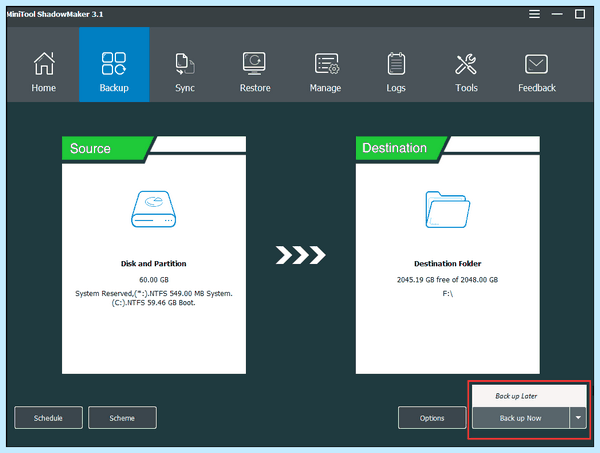Viewport: 600px width, 453px height.
Task: Open the hamburger menu in title bar
Action: pyautogui.click(x=534, y=14)
